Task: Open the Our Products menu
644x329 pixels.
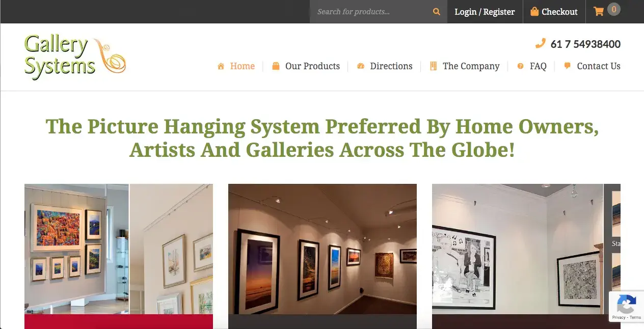Action: pos(312,66)
